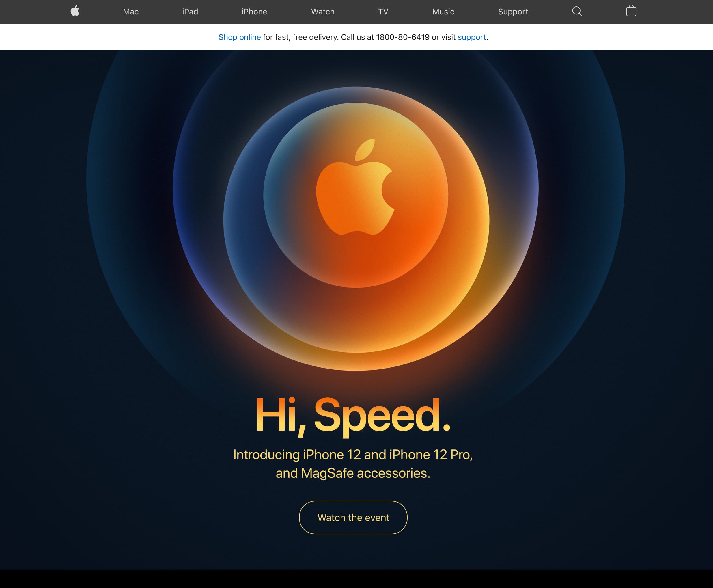This screenshot has height=588, width=713.
Task: Open the shopping bag icon
Action: tap(631, 11)
